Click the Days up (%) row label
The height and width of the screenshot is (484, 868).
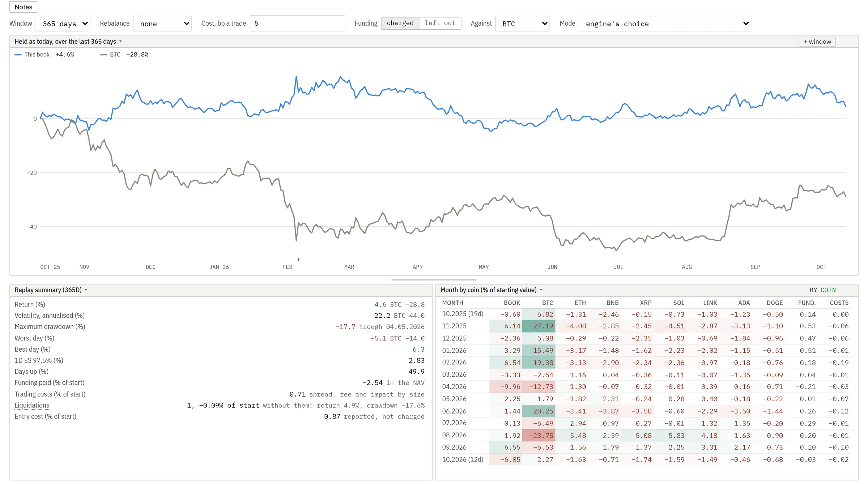pyautogui.click(x=31, y=372)
